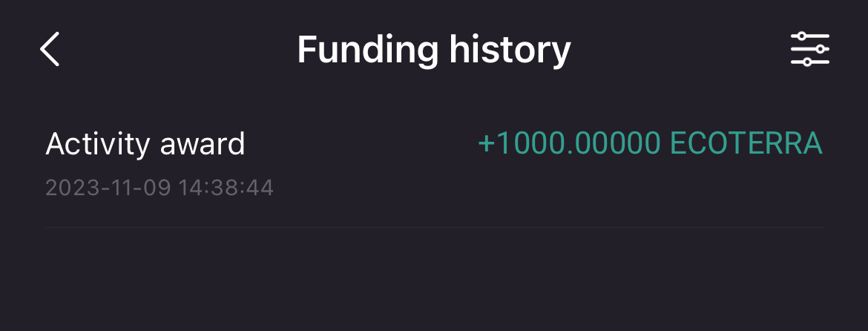Click the divider line below the transaction
The width and height of the screenshot is (868, 331).
pos(434,227)
